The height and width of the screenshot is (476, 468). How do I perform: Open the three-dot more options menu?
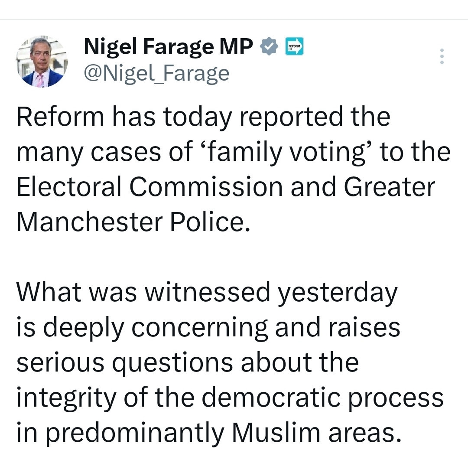click(x=442, y=56)
